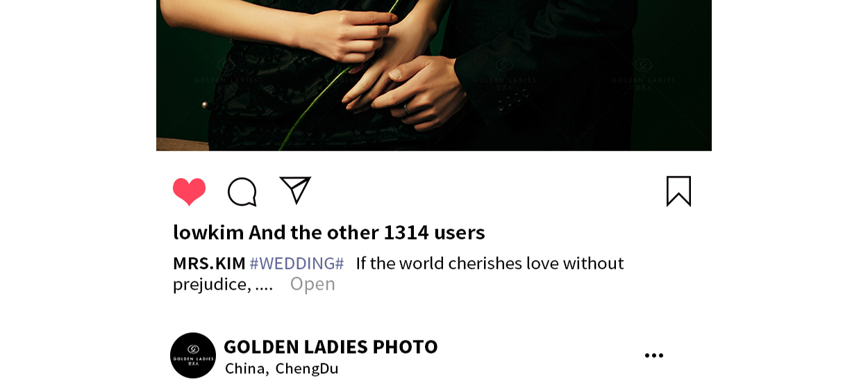Open China, ChengDu location tag

tap(282, 368)
